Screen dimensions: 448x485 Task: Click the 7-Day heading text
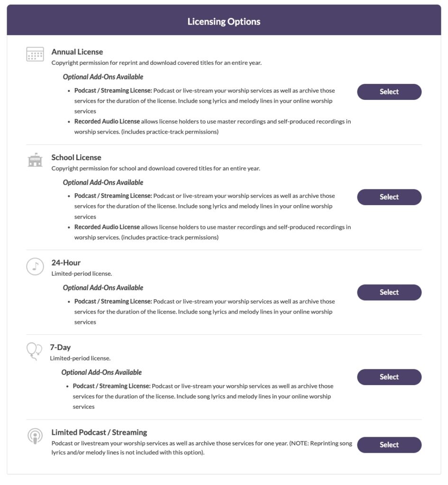pyautogui.click(x=60, y=347)
